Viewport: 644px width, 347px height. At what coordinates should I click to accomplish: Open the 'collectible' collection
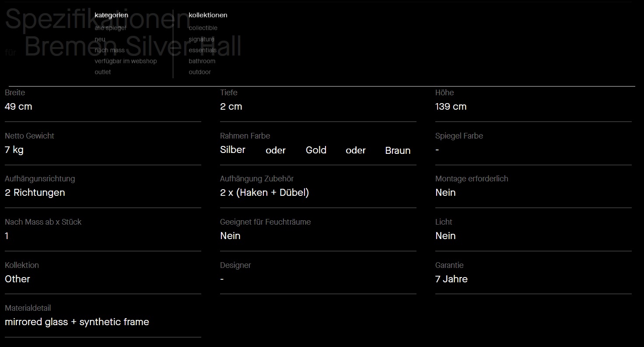tap(203, 28)
